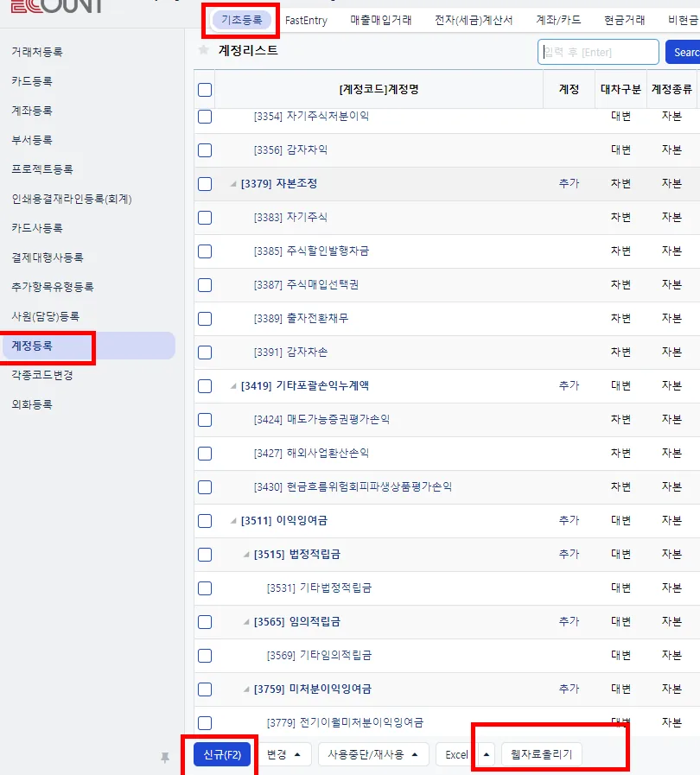
Task: Collapse the [3419] 기타포괄손익누계액 group triangle
Action: click(x=233, y=386)
